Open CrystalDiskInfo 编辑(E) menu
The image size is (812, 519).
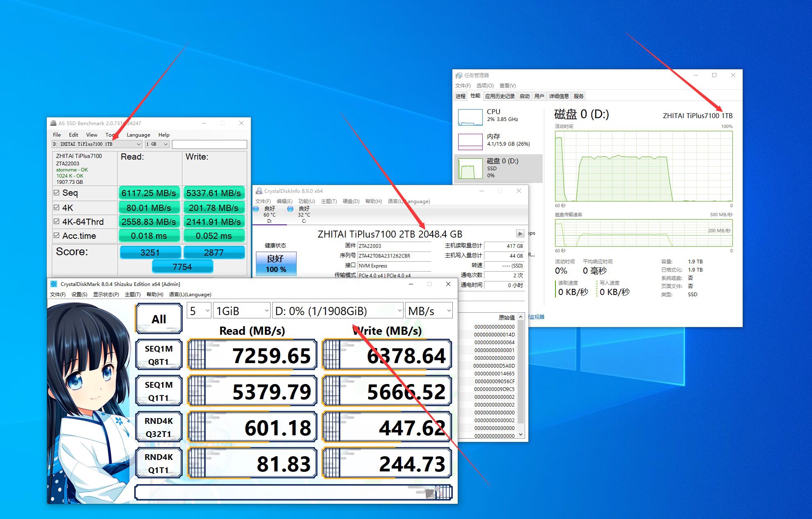point(284,201)
